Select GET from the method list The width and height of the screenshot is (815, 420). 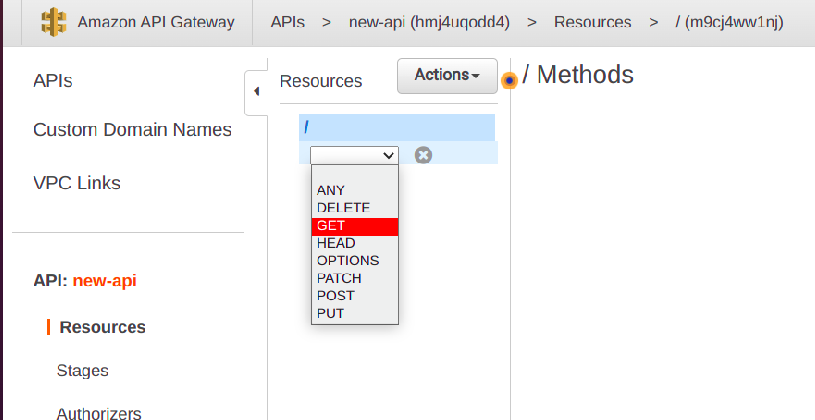coord(354,226)
